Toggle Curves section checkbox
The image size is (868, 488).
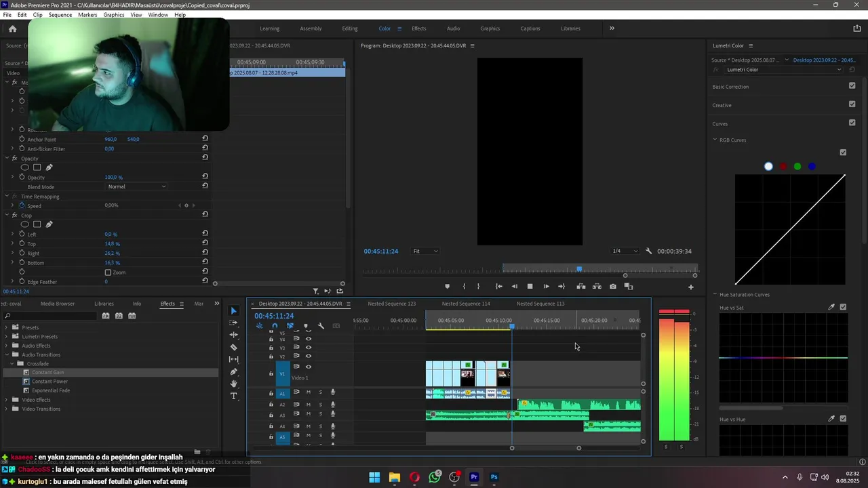852,123
